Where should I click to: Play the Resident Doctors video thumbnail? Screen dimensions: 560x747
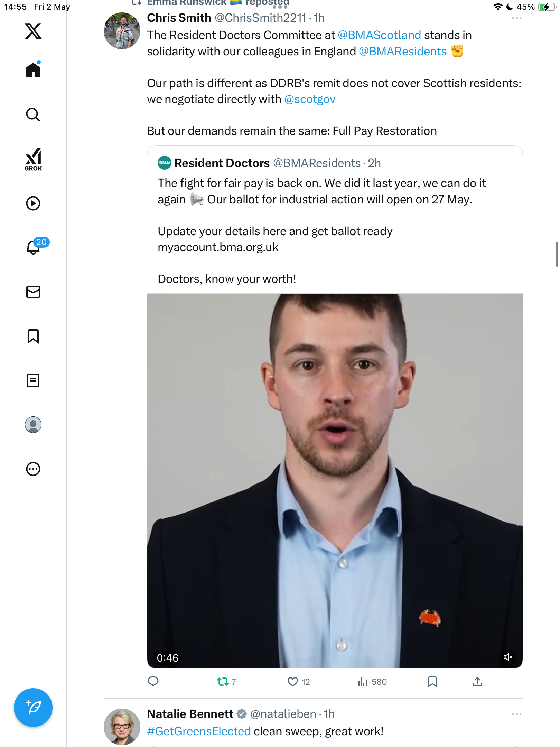point(335,481)
